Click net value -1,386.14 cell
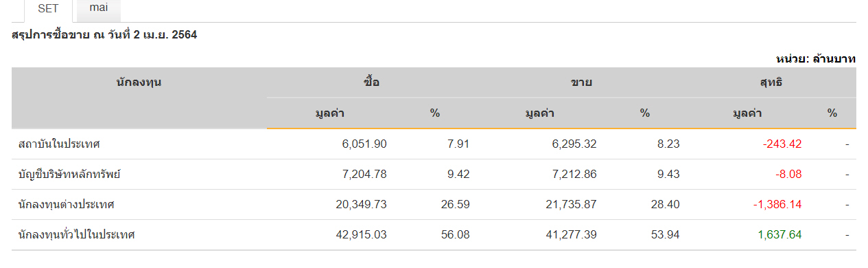The width and height of the screenshot is (868, 268). coord(778,205)
